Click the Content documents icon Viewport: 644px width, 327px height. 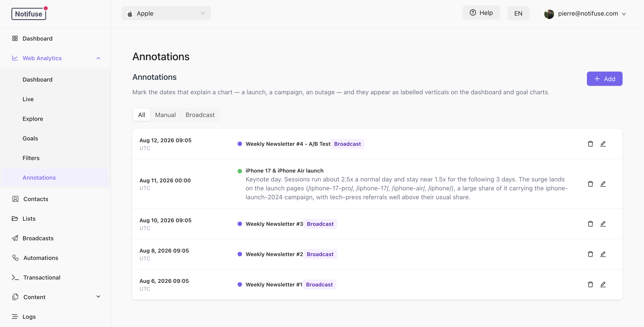tap(15, 297)
